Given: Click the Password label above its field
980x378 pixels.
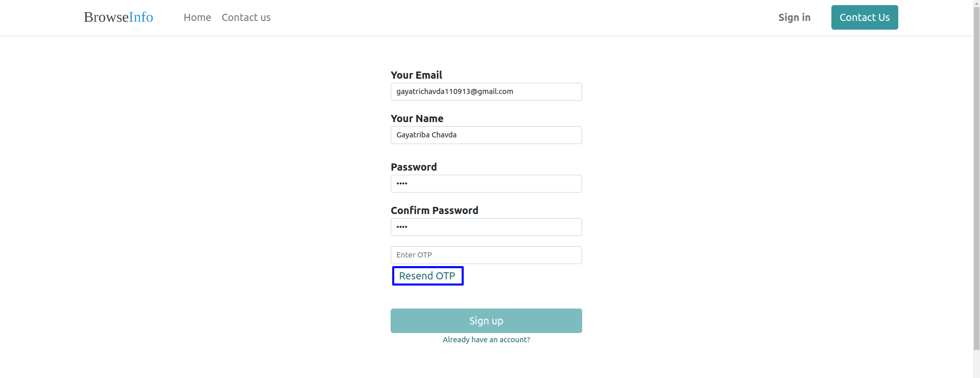Looking at the screenshot, I should pyautogui.click(x=414, y=167).
